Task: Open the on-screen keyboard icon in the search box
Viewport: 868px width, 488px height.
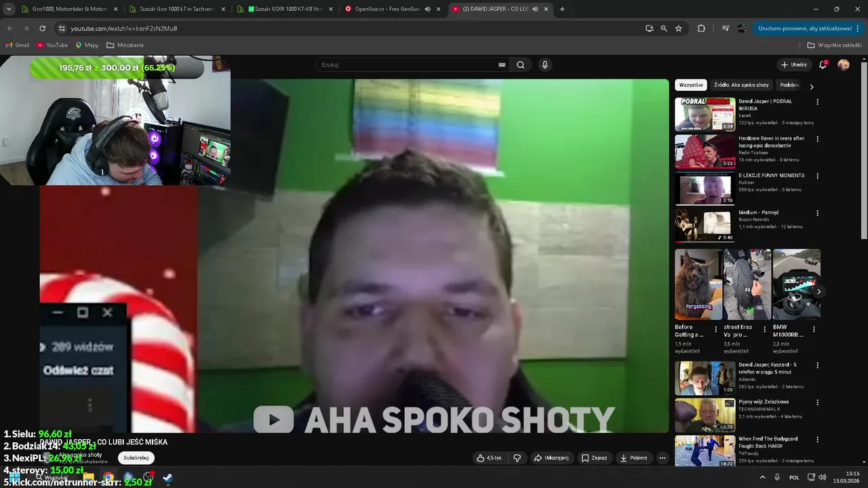Action: point(502,65)
